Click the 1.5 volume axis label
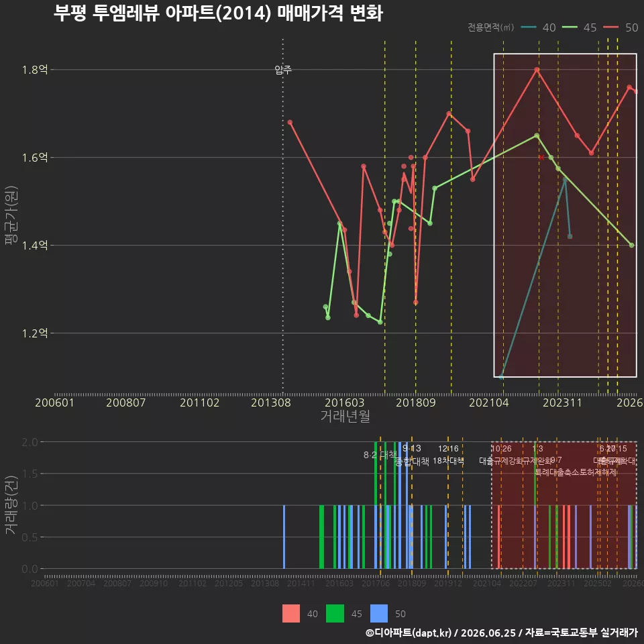The height and width of the screenshot is (644, 644). tap(30, 474)
